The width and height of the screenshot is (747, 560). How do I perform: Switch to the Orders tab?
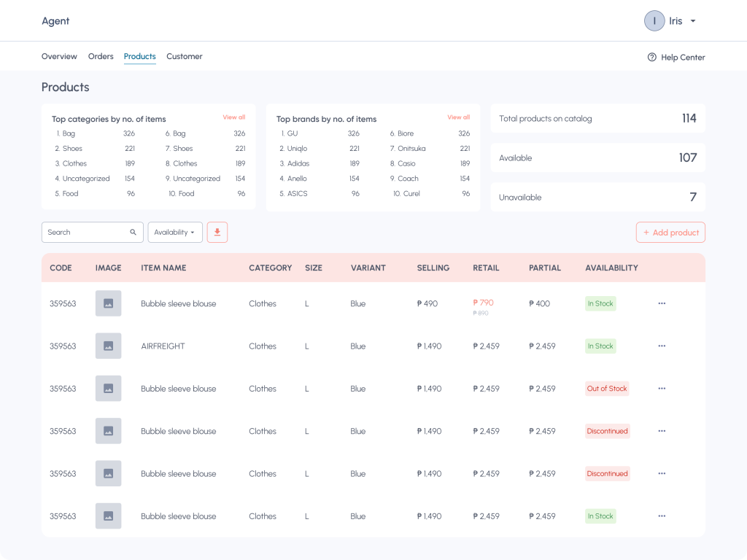101,56
